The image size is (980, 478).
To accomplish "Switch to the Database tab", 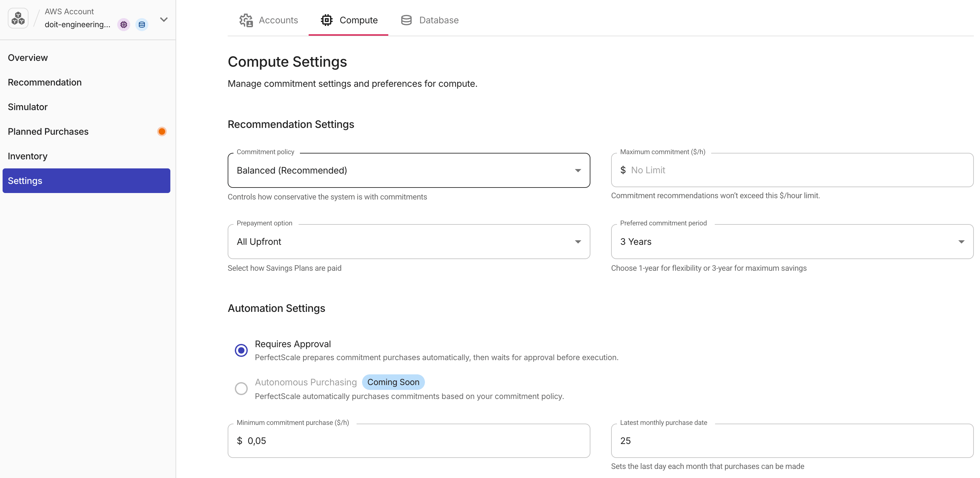I will (x=429, y=20).
